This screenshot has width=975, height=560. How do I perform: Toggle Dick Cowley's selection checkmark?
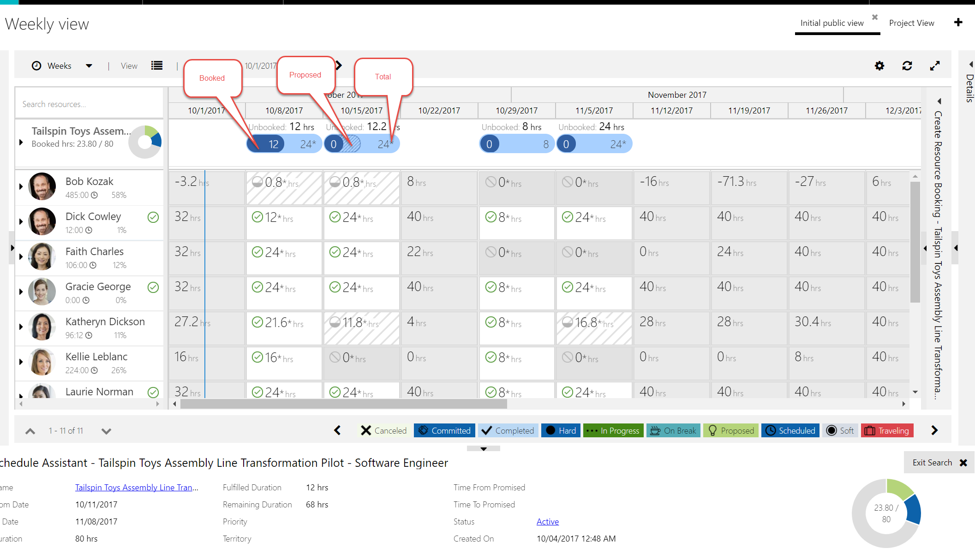tap(153, 217)
